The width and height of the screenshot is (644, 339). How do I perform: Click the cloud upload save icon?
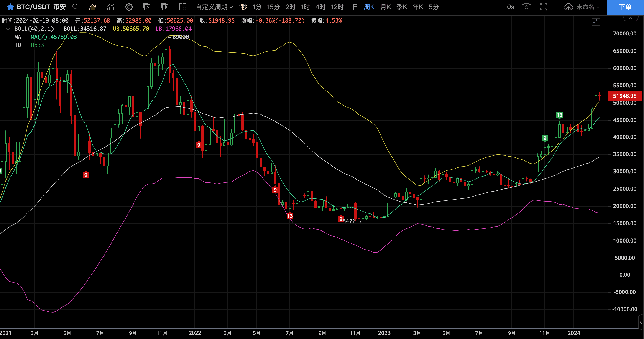pyautogui.click(x=568, y=7)
